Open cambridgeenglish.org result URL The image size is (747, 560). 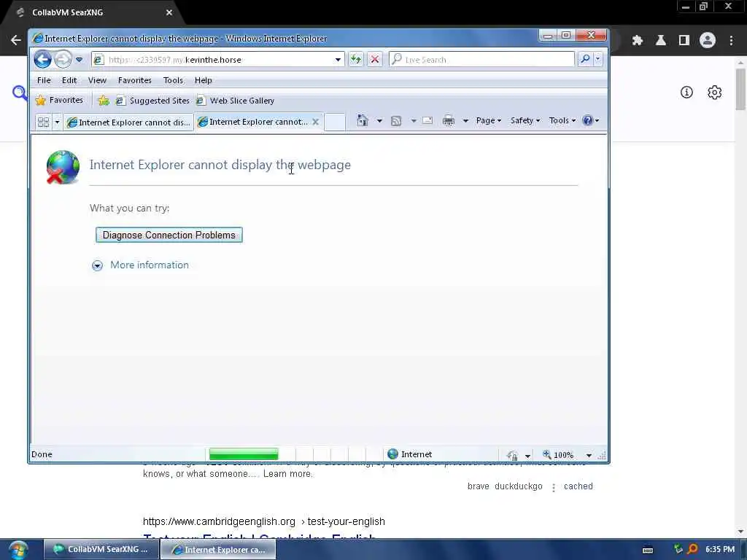(264, 521)
